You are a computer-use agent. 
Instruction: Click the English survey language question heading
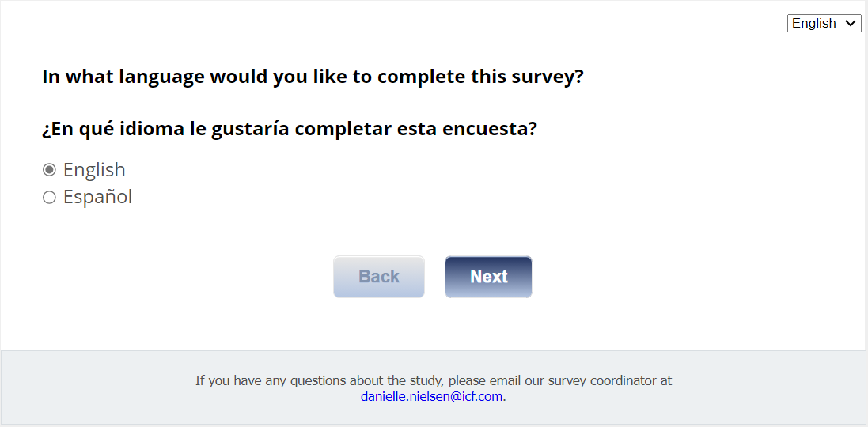pyautogui.click(x=313, y=77)
